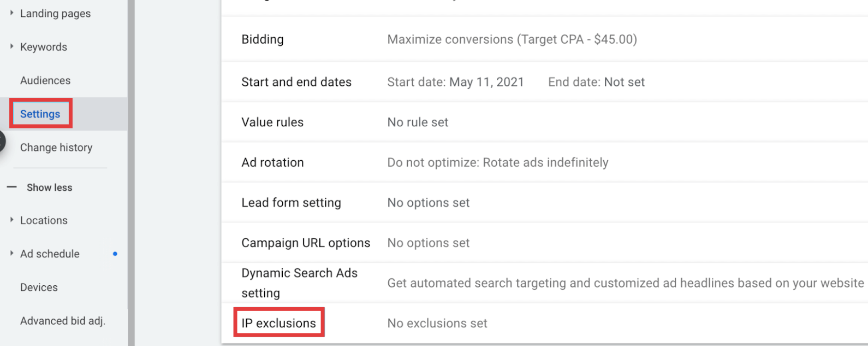
Task: Open the IP exclusions setting
Action: coord(544,323)
